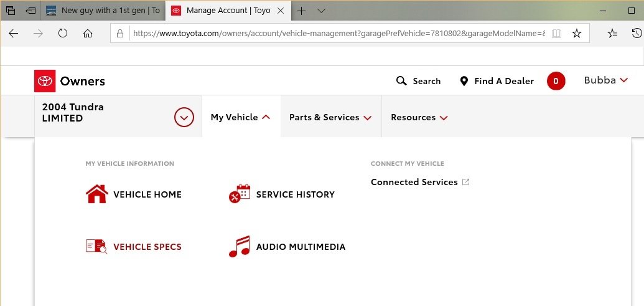644x306 pixels.
Task: Minimize the browser window
Action: pos(603,11)
